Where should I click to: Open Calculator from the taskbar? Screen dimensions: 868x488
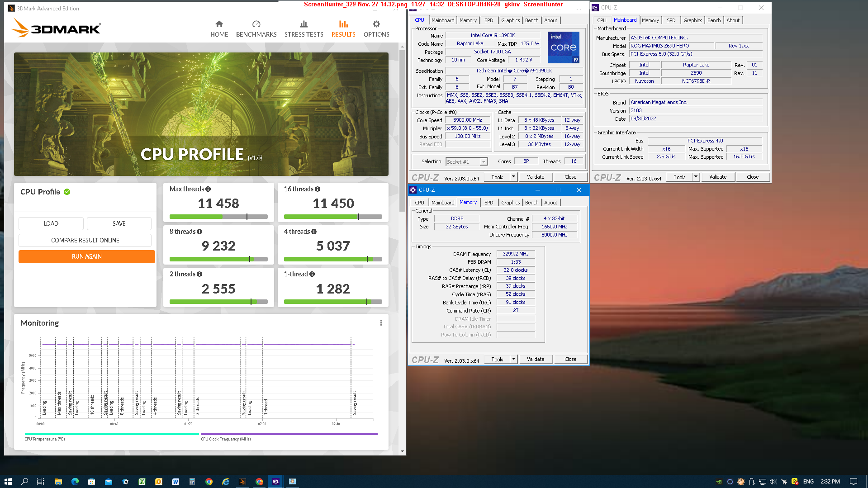[192, 482]
